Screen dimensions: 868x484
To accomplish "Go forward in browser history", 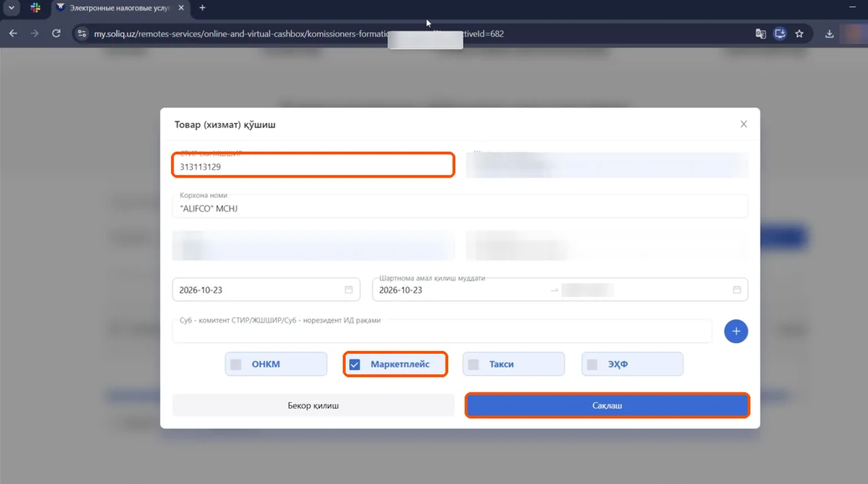I will [35, 33].
